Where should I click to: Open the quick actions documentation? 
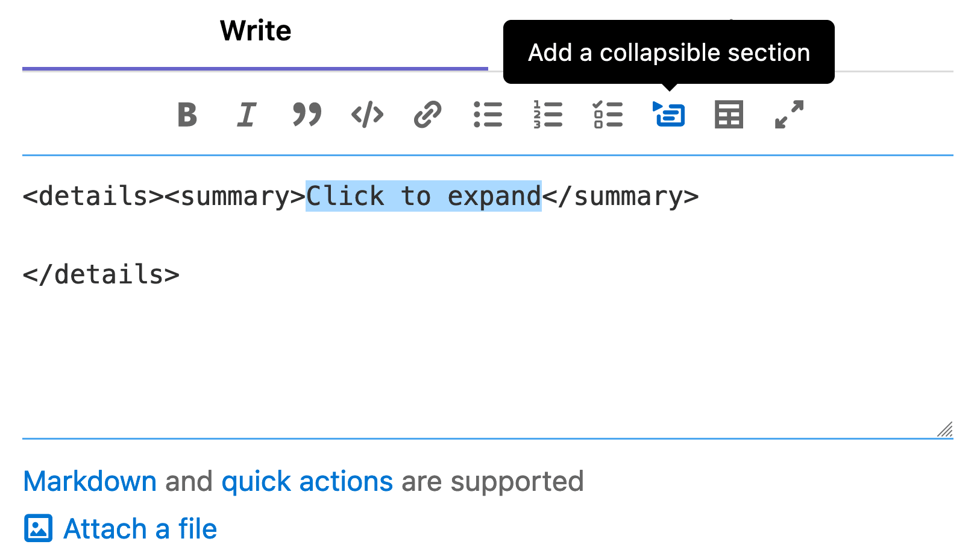(x=307, y=481)
